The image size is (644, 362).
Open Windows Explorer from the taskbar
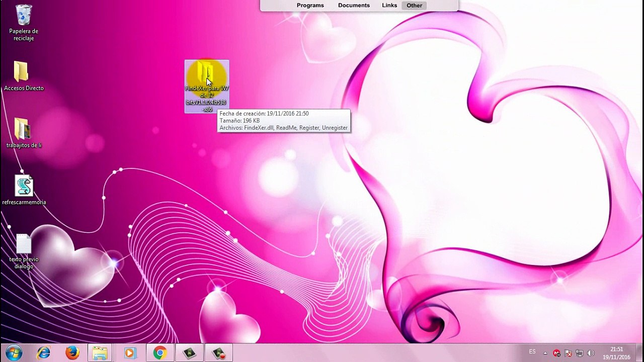[x=100, y=353]
